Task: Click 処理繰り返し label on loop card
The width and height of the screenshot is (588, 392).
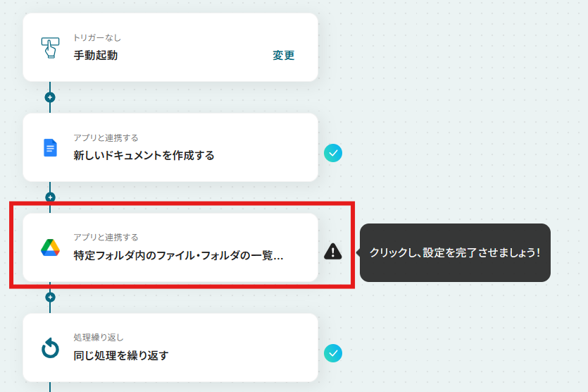Action: click(99, 338)
